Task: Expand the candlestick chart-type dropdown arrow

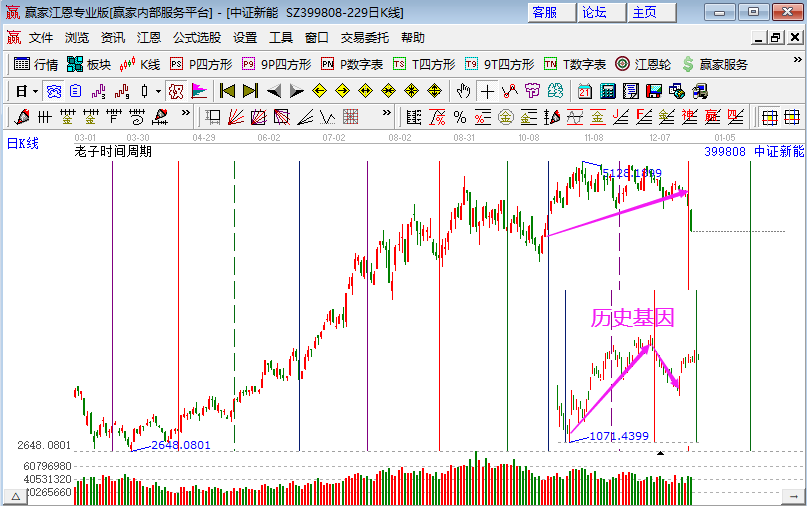Action: tap(159, 92)
